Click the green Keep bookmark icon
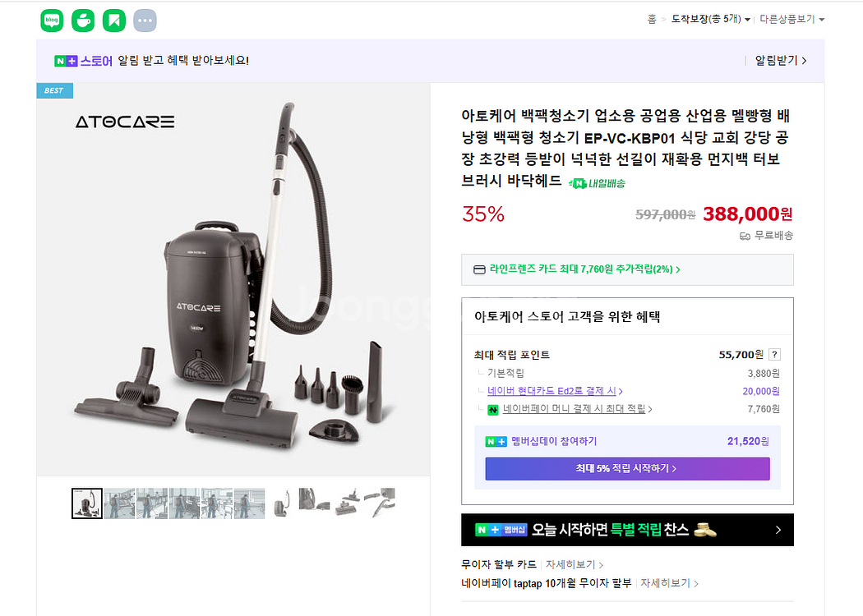 point(114,21)
